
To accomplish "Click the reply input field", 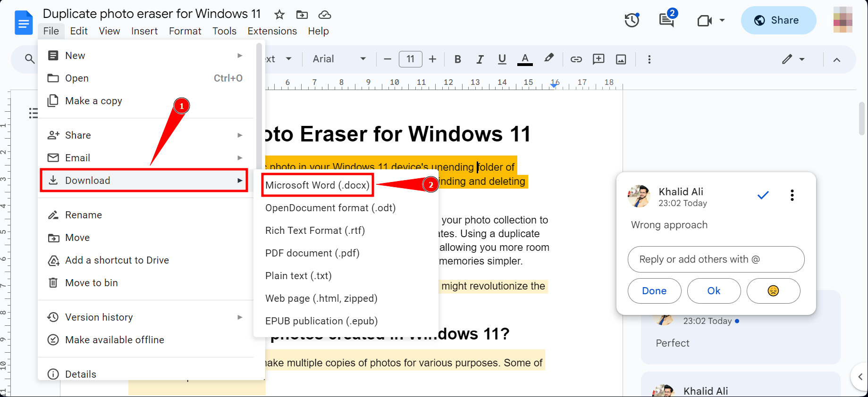I will coord(716,259).
